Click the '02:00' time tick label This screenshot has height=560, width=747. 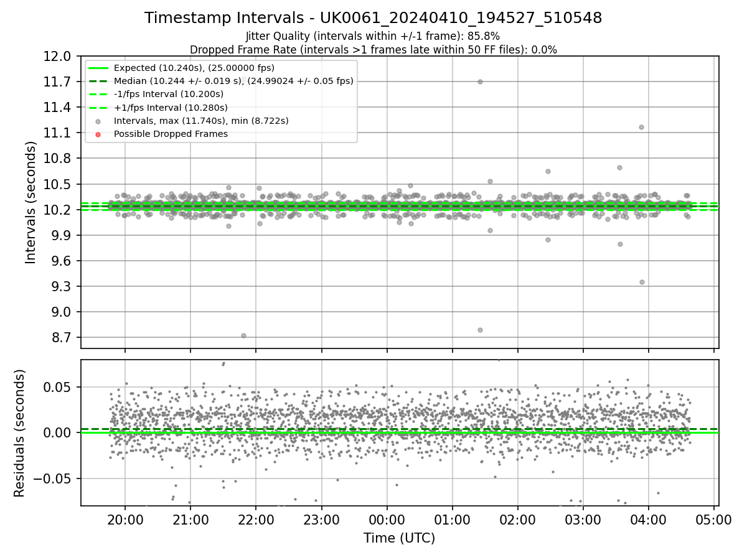(517, 520)
